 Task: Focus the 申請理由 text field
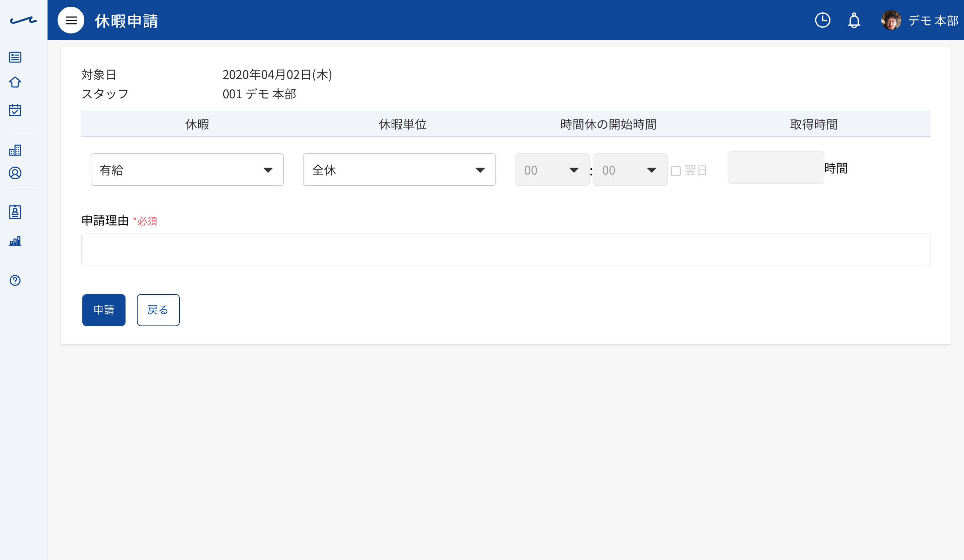[x=506, y=250]
